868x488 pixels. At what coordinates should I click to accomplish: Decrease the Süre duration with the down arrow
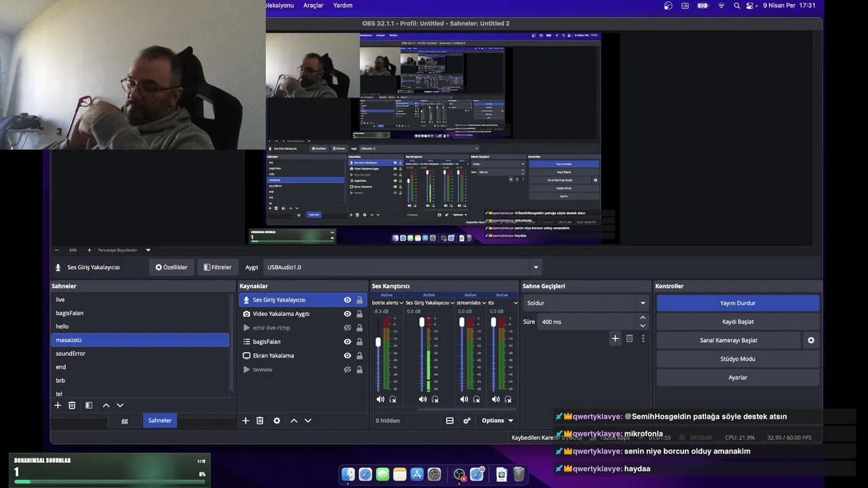tap(643, 325)
